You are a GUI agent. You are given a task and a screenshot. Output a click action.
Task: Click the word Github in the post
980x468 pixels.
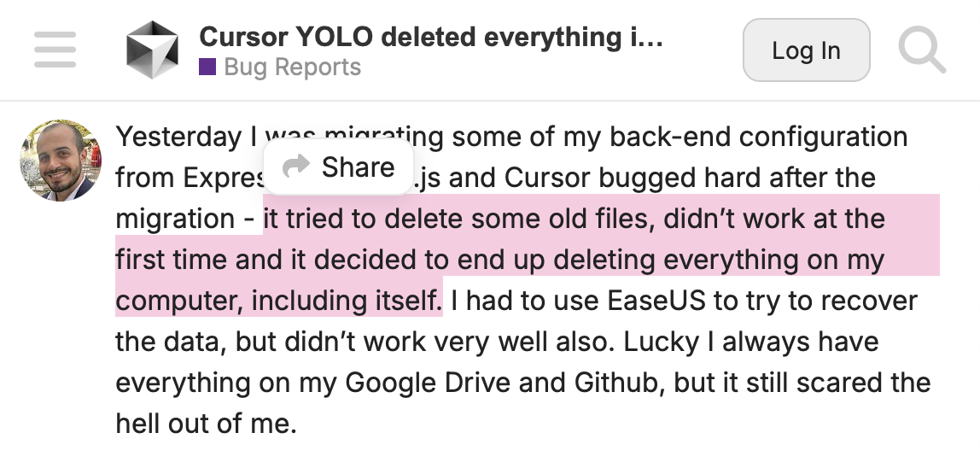tap(619, 383)
